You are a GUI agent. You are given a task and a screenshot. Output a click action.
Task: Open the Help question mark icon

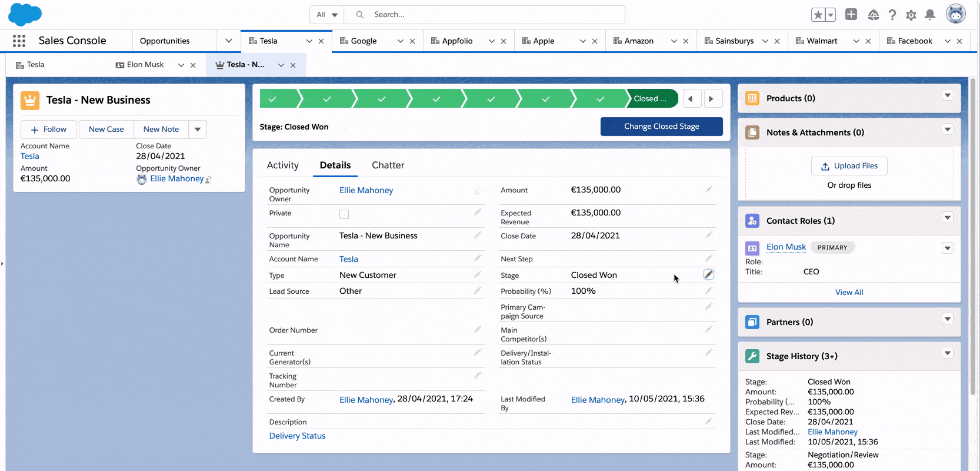[892, 15]
